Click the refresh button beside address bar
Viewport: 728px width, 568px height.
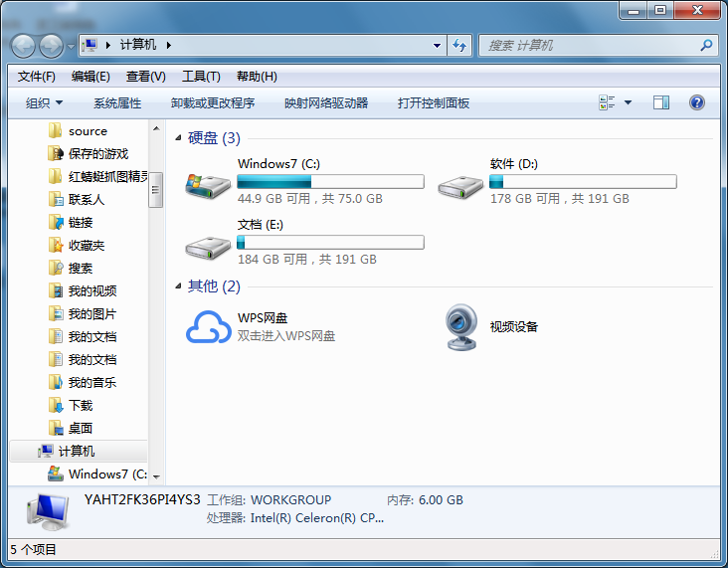(x=459, y=45)
